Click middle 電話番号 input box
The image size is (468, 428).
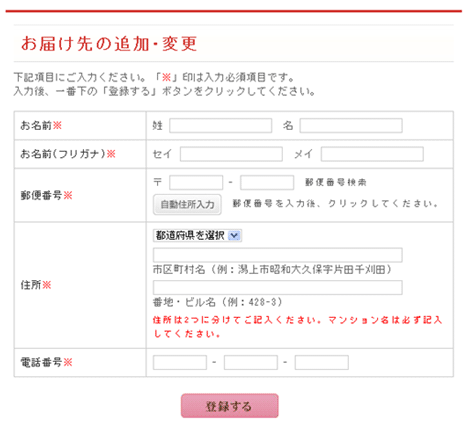point(251,362)
